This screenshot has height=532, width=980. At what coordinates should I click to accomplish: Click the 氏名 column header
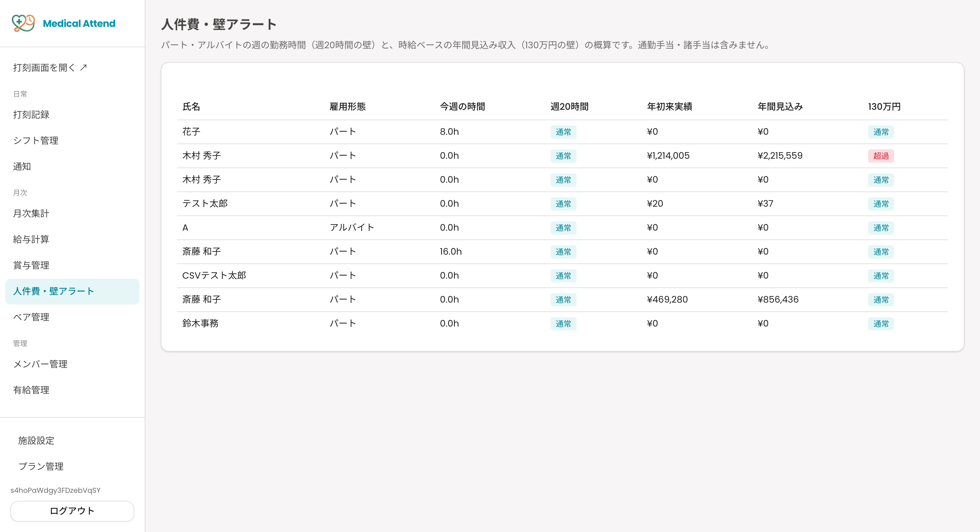[191, 106]
